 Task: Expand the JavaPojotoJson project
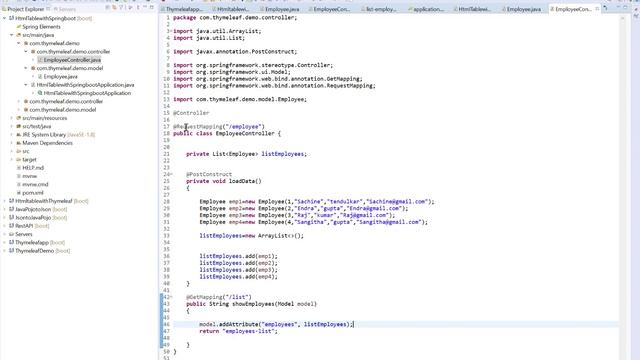point(4,209)
